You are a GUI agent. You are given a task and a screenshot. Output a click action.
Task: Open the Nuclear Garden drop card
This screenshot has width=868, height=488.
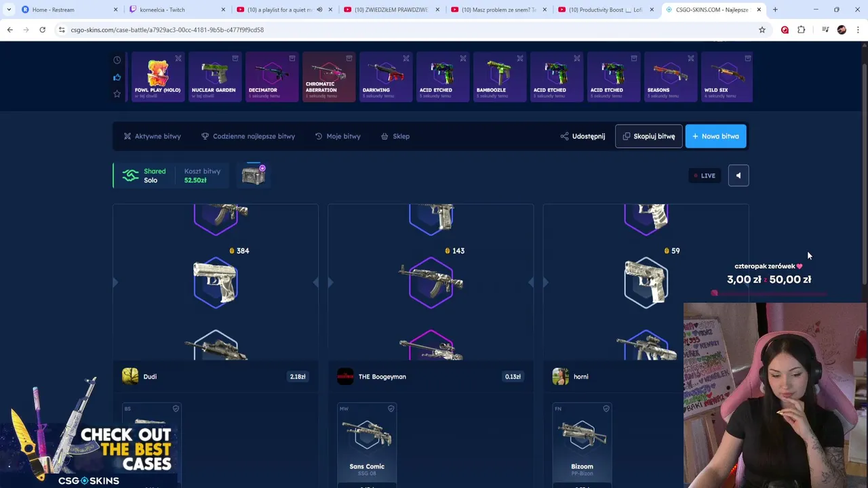coord(214,77)
